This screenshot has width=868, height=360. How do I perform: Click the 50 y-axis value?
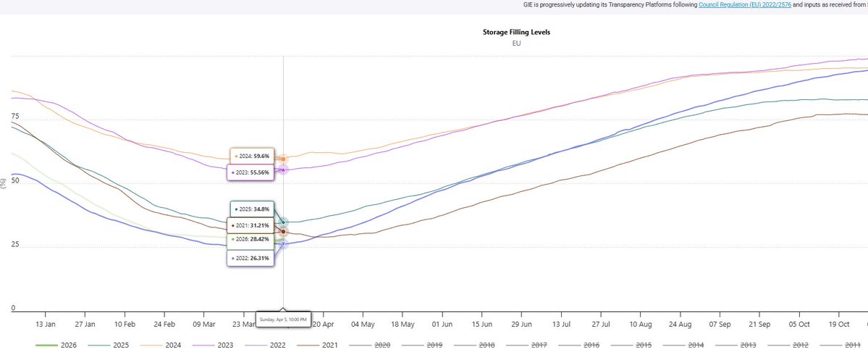(x=15, y=180)
